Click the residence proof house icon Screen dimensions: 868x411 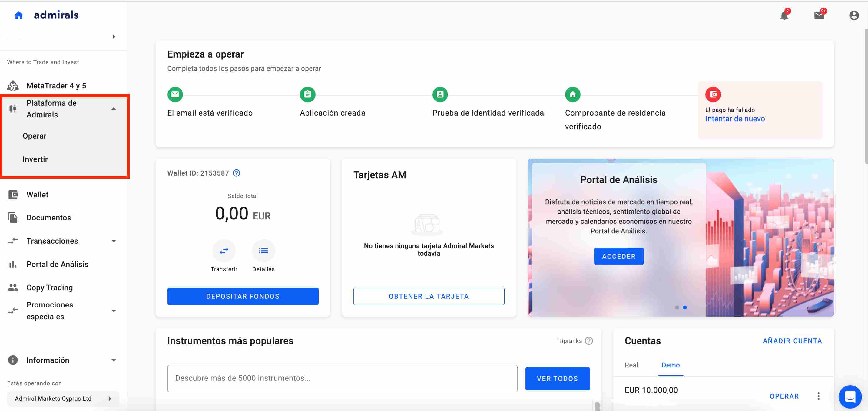[573, 95]
